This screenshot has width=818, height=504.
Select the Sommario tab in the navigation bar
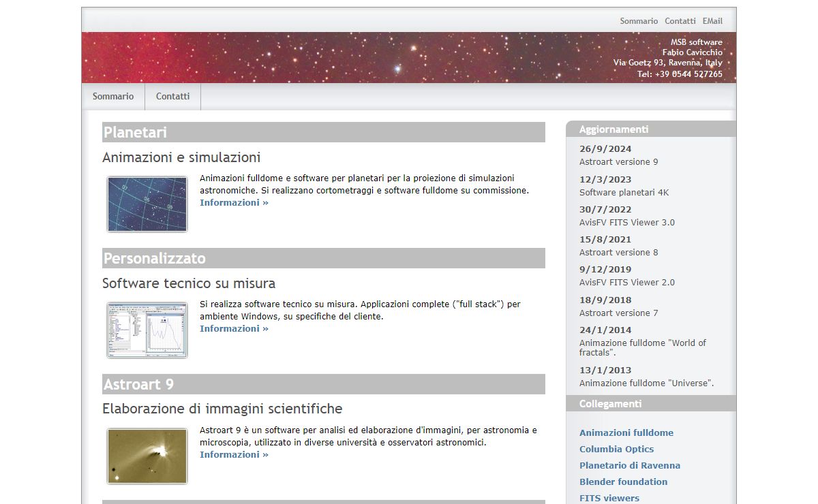[x=113, y=96]
